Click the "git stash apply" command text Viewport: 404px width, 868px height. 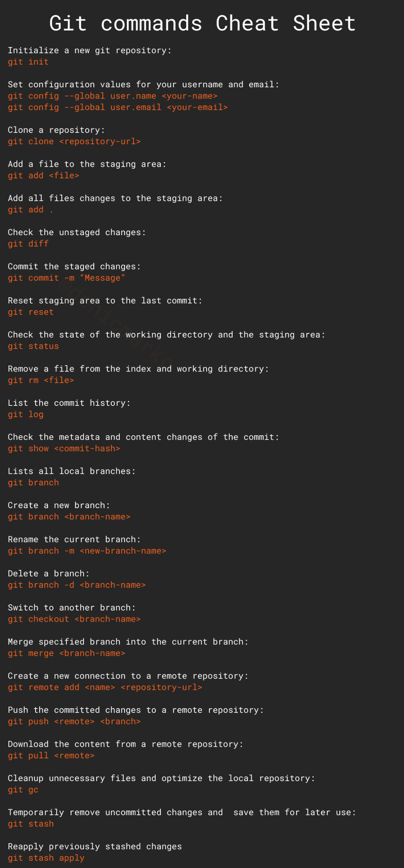point(46,858)
